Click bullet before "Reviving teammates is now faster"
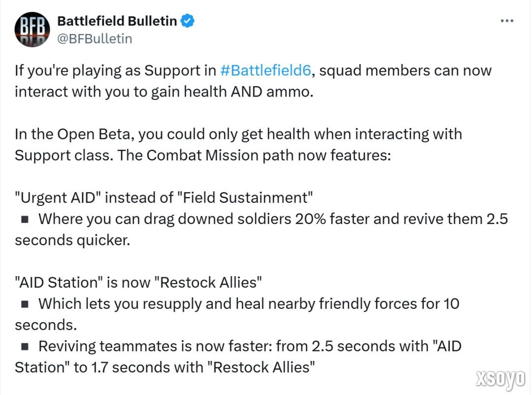Viewport: 532px width, 395px height. 25,347
